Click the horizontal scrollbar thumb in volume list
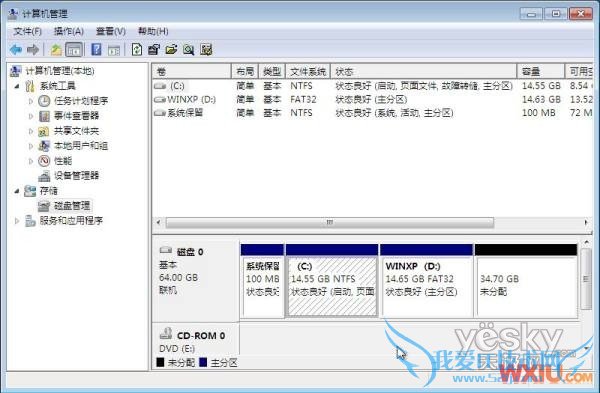Image resolution: width=600 pixels, height=393 pixels. coord(329,222)
